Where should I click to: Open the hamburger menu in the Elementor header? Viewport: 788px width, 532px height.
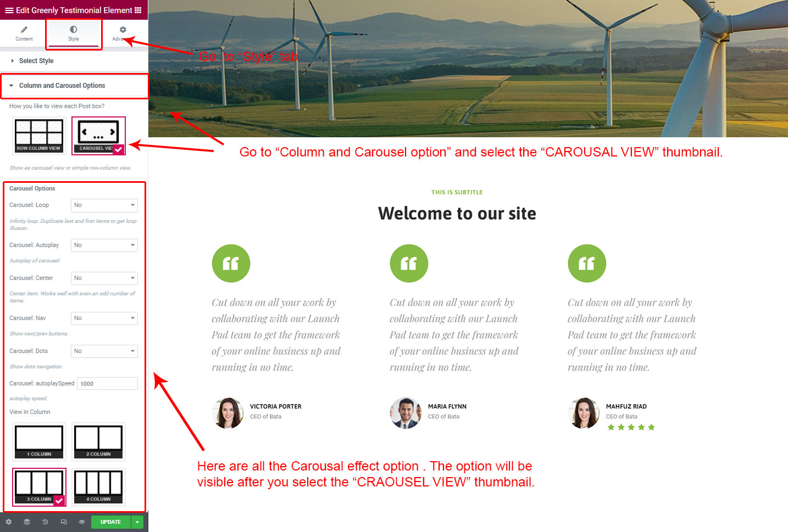(x=9, y=10)
